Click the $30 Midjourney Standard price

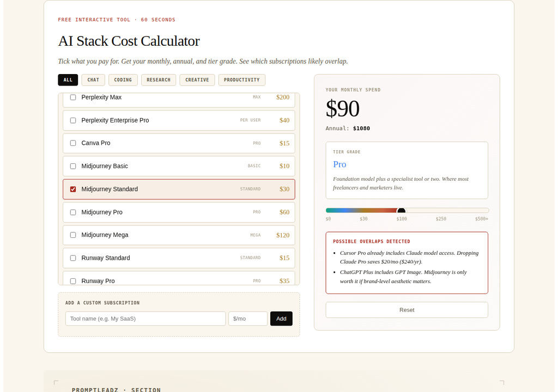pos(284,189)
